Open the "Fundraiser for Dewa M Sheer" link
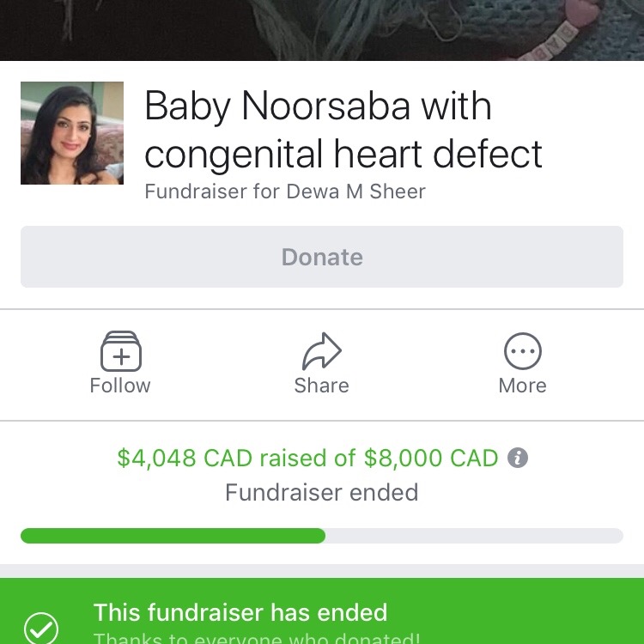The width and height of the screenshot is (644, 644). click(x=285, y=191)
